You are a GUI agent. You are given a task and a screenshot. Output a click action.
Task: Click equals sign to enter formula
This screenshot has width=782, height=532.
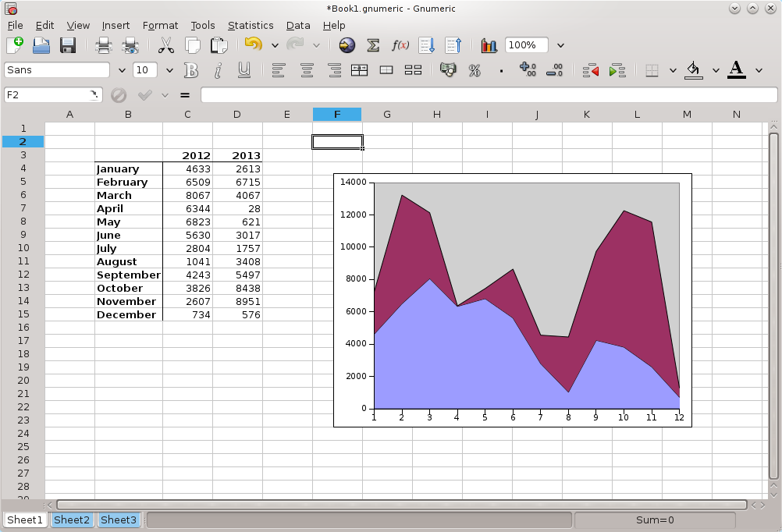[x=185, y=95]
